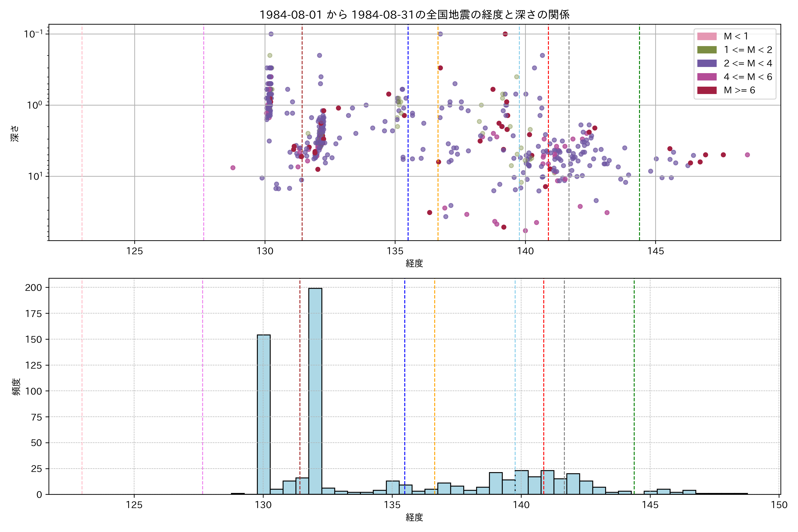Click the olive 1 <= M < 2 legend swatch
The image size is (798, 532).
707,50
